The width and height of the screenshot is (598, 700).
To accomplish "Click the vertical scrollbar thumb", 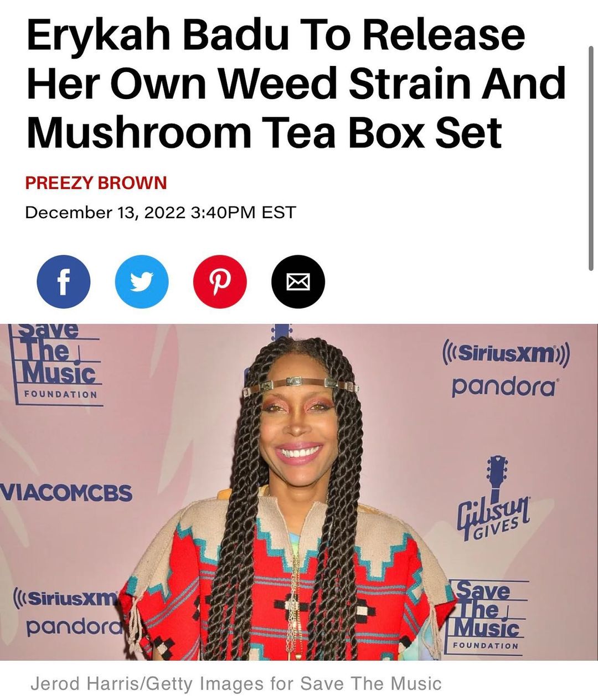I will point(590,158).
